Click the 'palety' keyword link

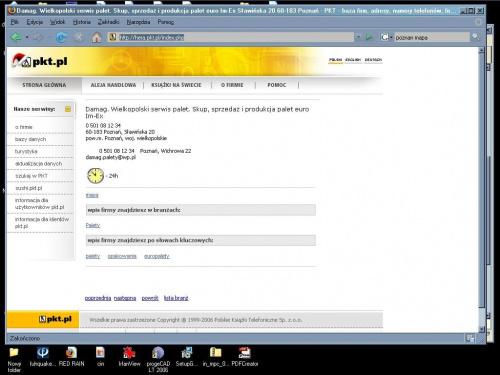pos(93,256)
